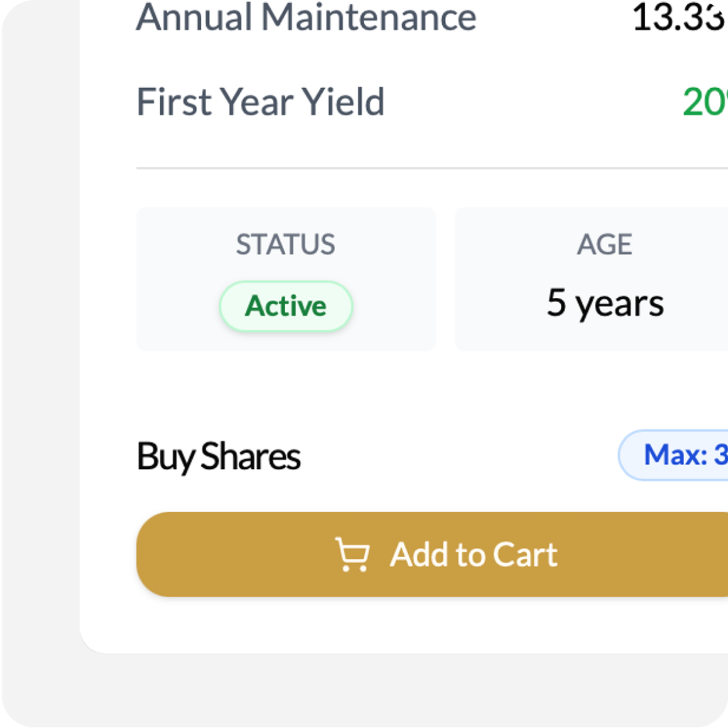Click the Annual Maintenance label
Image resolution: width=728 pixels, height=728 pixels.
[x=306, y=17]
